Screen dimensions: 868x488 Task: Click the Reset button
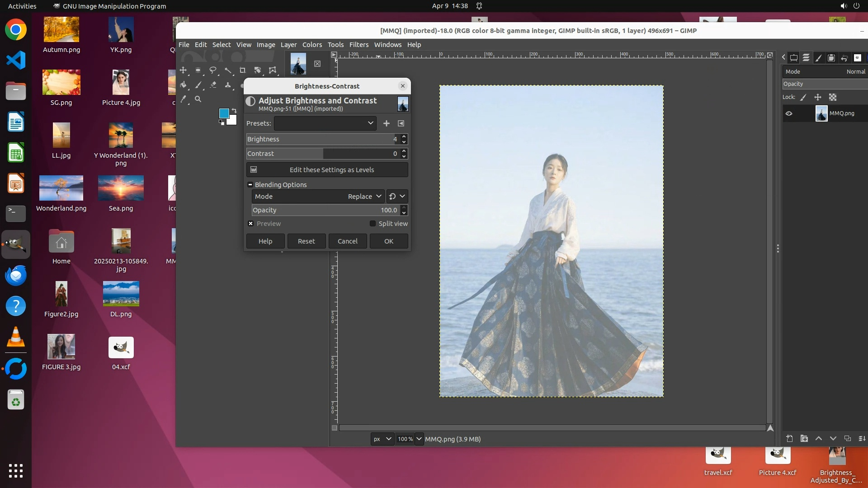[306, 241]
